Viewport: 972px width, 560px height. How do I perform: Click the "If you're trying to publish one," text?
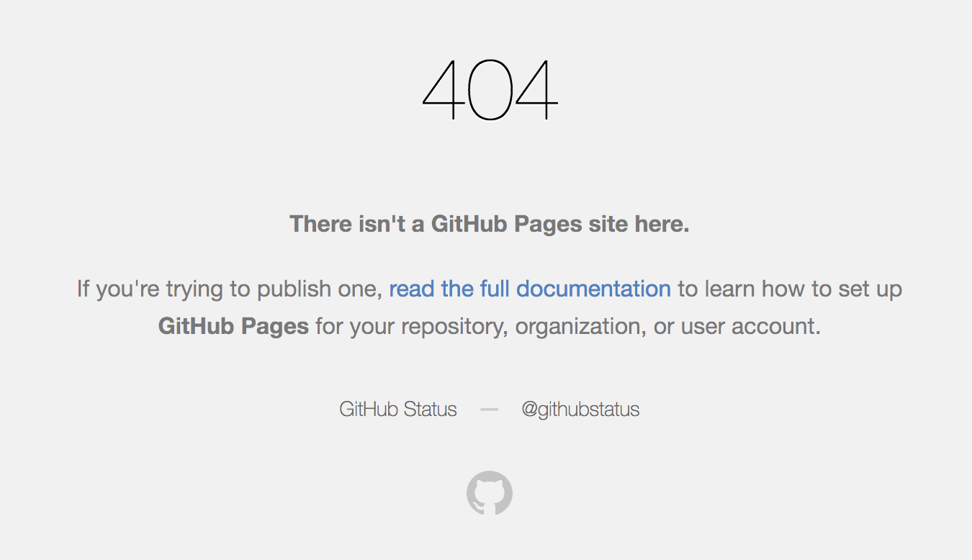[x=230, y=289]
